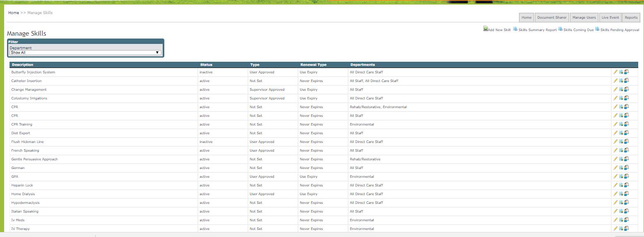The height and width of the screenshot is (237, 644).
Task: Click the Home breadcrumb link
Action: (14, 13)
